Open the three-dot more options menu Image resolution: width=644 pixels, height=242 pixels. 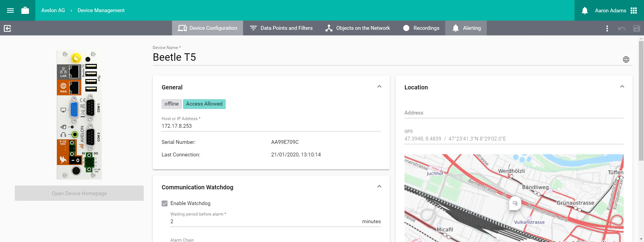pyautogui.click(x=607, y=28)
